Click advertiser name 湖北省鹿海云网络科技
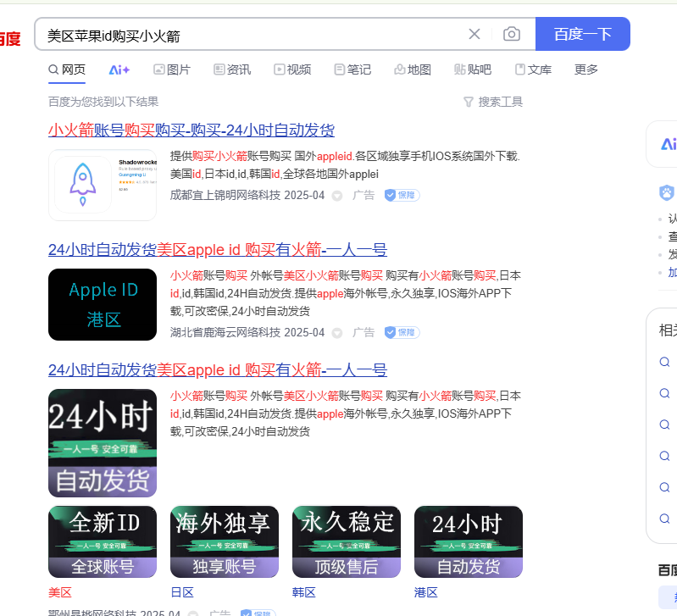Image resolution: width=677 pixels, height=616 pixels. coord(225,332)
